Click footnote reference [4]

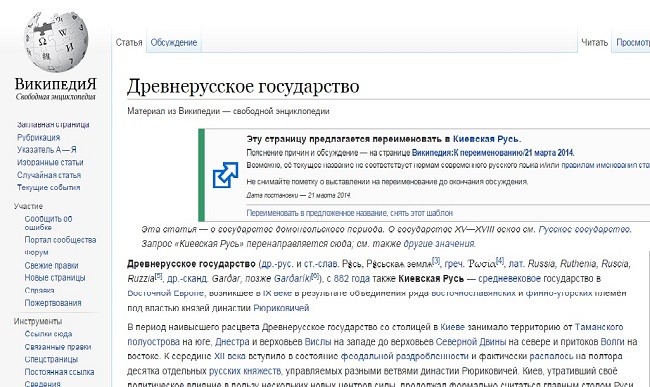point(500,261)
